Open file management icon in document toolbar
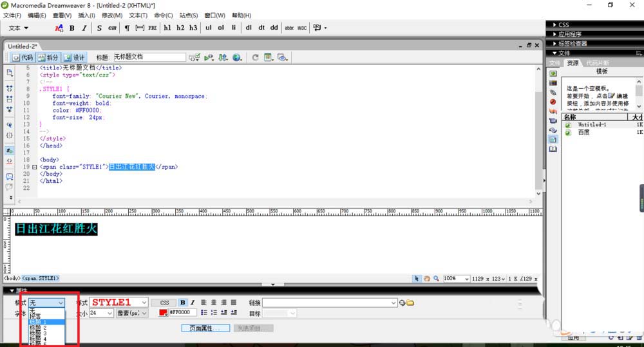 click(x=223, y=57)
